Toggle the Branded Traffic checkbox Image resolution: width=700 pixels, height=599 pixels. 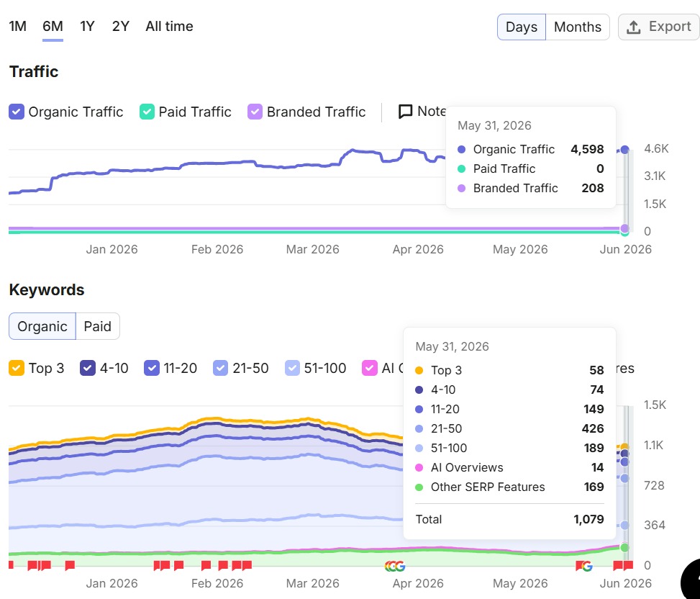click(255, 112)
